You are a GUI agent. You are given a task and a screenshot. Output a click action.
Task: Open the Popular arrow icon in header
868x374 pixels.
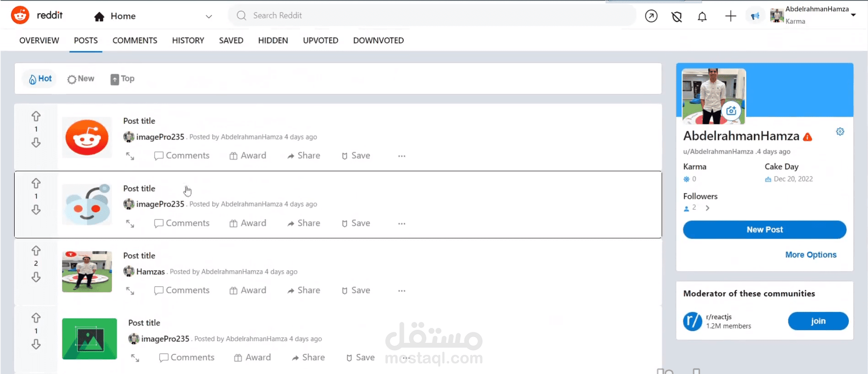[651, 16]
